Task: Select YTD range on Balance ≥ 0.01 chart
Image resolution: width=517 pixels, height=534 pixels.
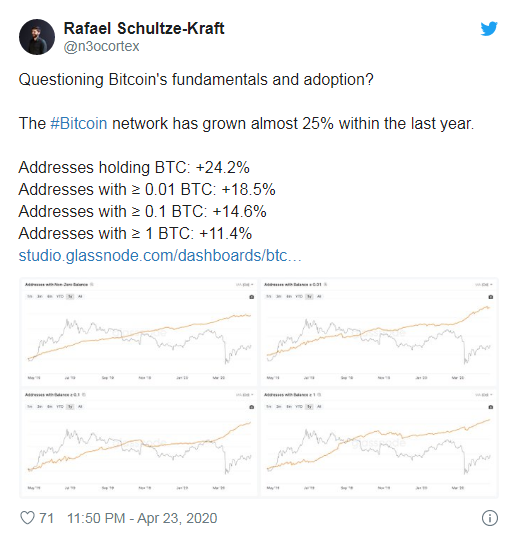Action: coord(299,297)
